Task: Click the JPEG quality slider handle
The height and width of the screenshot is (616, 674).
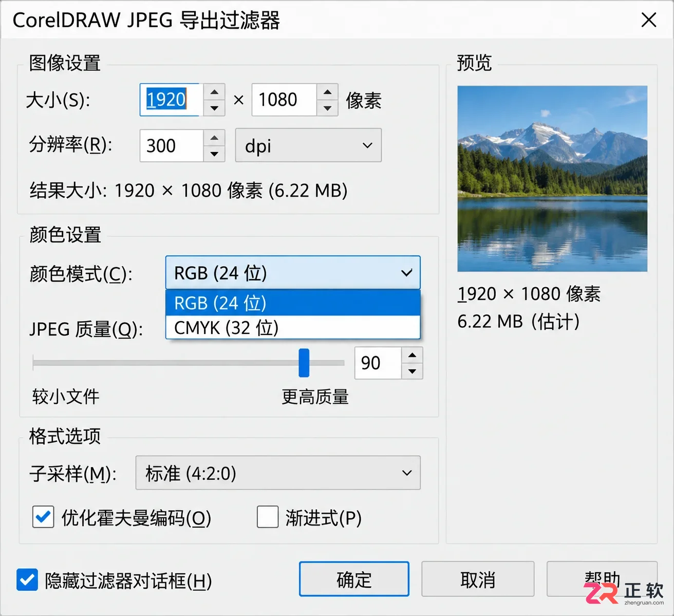Action: pos(304,363)
